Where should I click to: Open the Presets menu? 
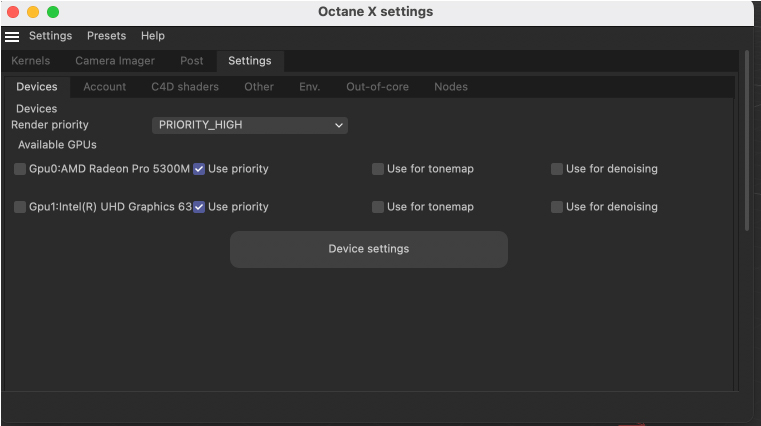click(x=106, y=36)
